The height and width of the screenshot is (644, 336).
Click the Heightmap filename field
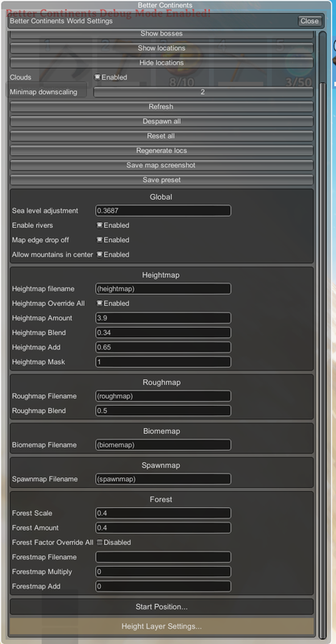tap(163, 289)
